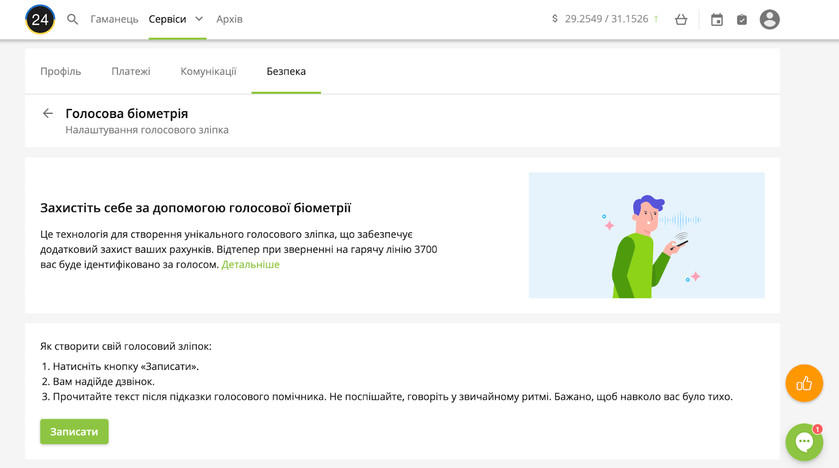
Task: Expand the Сервіси dropdown chevron
Action: tap(199, 19)
